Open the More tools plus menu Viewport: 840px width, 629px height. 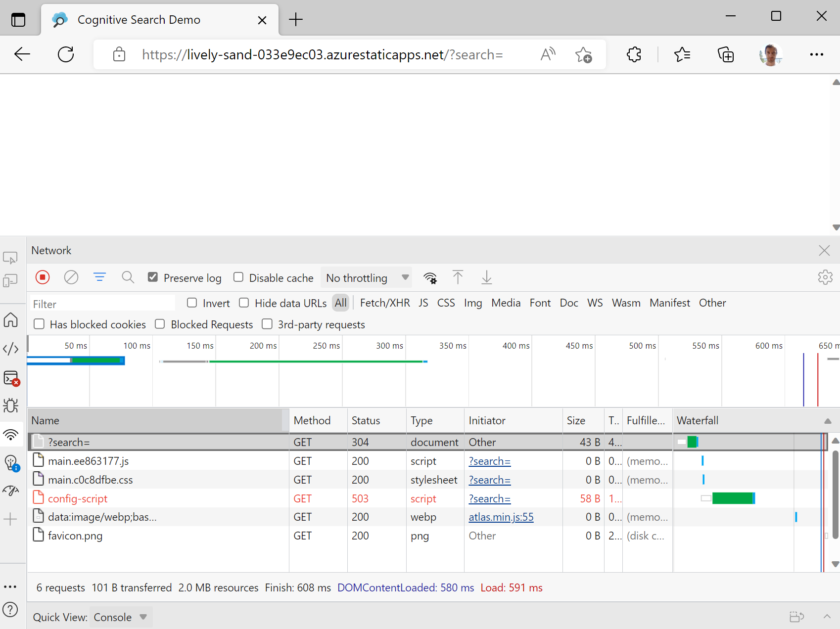click(x=10, y=519)
